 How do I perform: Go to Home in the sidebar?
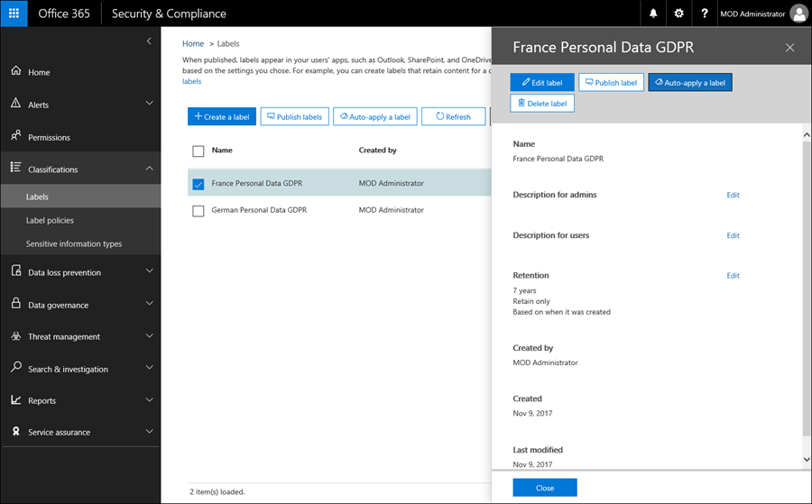pos(39,72)
